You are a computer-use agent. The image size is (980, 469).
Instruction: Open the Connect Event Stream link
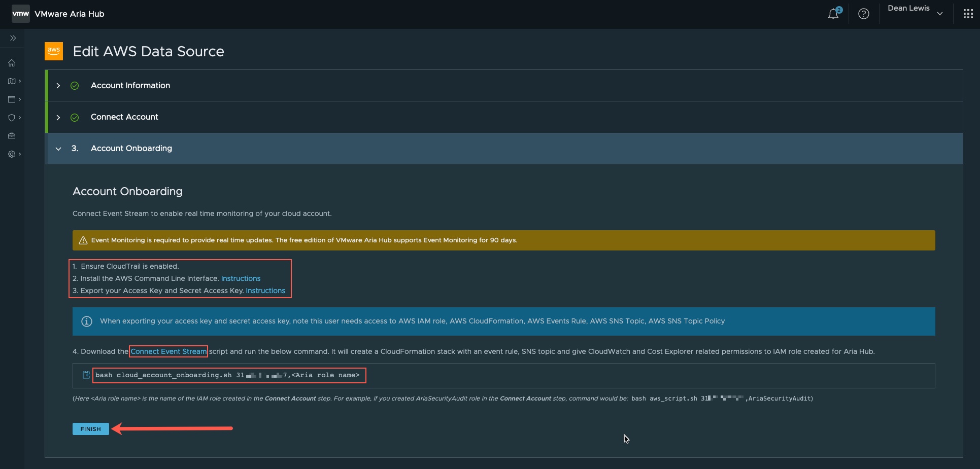pos(168,351)
